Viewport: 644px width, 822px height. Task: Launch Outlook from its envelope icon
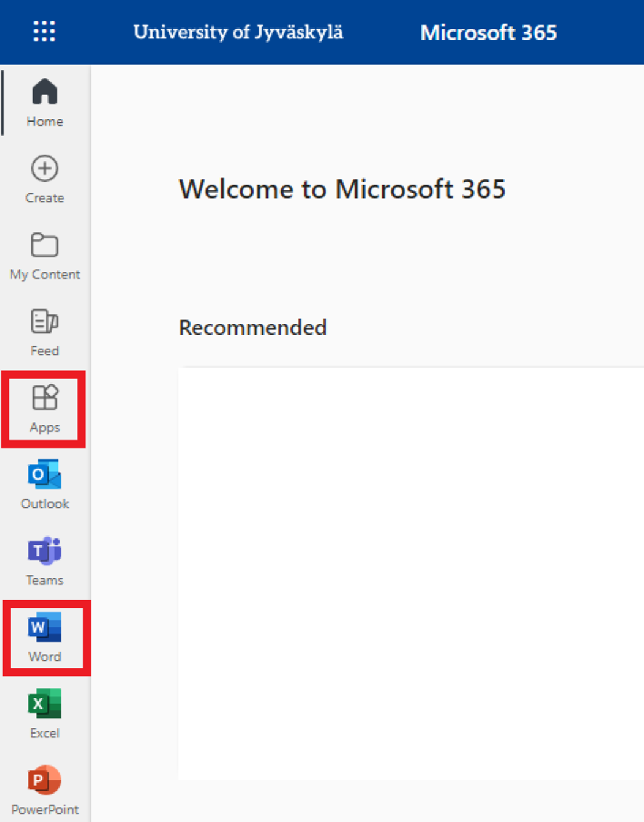[x=45, y=474]
